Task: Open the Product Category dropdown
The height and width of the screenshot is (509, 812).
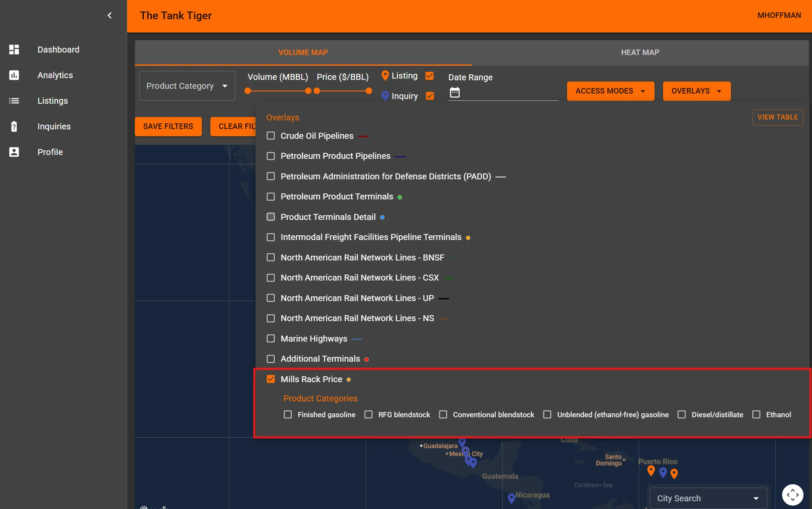Action: 187,86
